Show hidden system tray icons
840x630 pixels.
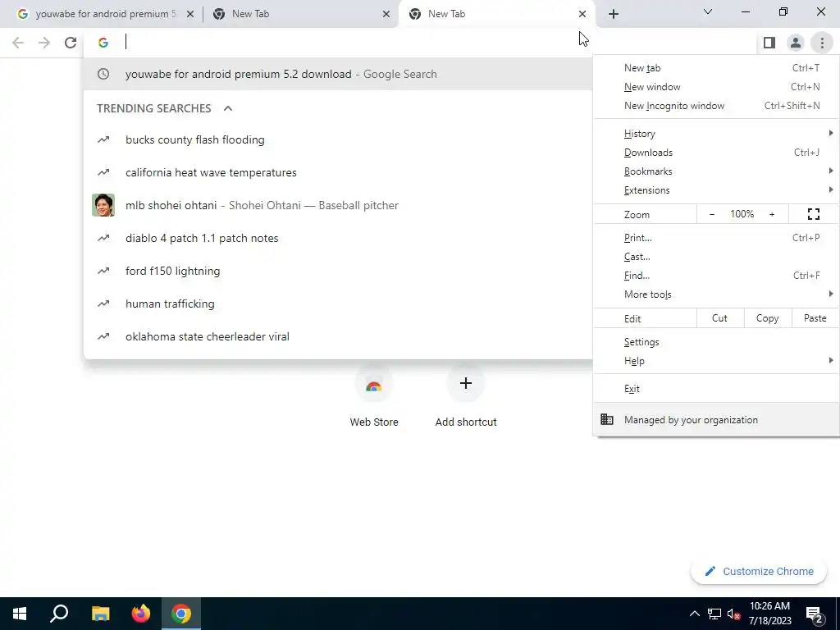694,614
